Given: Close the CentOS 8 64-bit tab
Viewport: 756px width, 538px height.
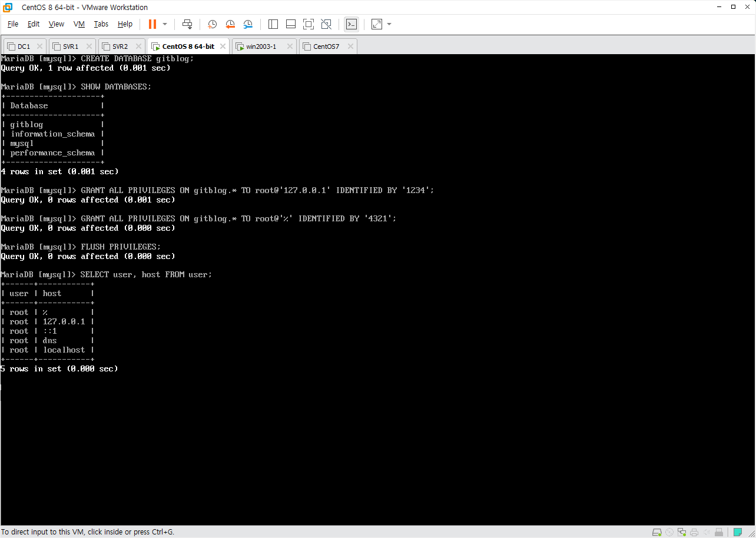Looking at the screenshot, I should 223,47.
